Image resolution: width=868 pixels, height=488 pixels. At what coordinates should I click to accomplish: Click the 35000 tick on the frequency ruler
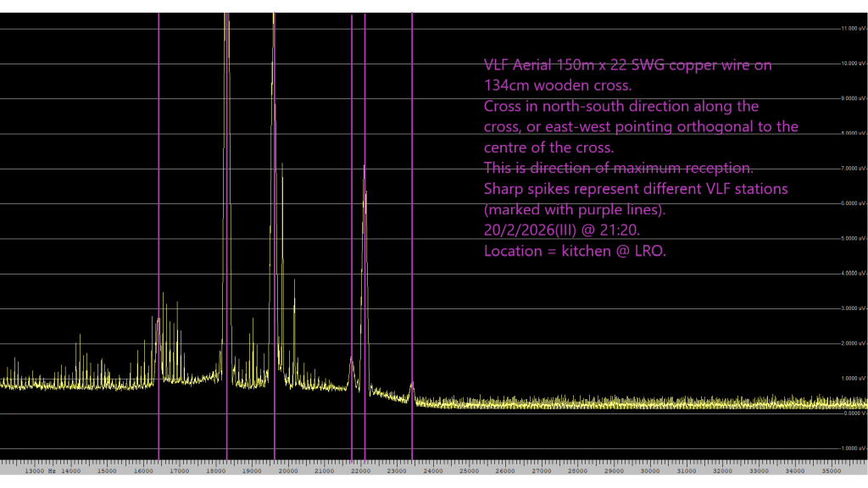coord(831,470)
